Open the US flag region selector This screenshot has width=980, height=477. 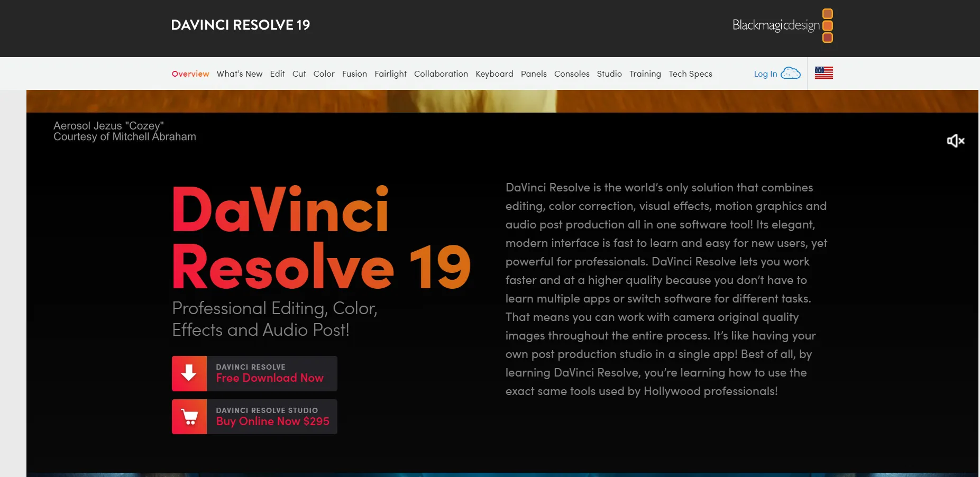coord(824,73)
